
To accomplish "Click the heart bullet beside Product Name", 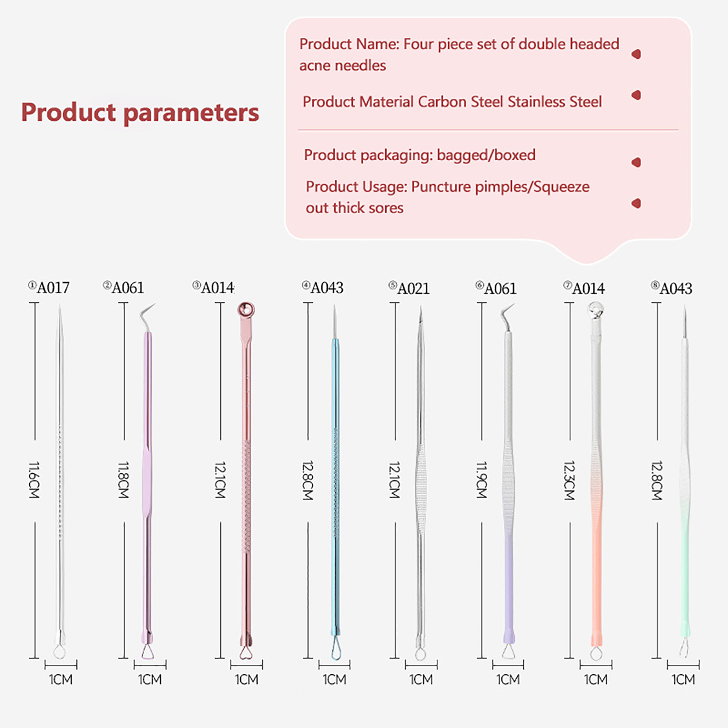I will pyautogui.click(x=637, y=54).
